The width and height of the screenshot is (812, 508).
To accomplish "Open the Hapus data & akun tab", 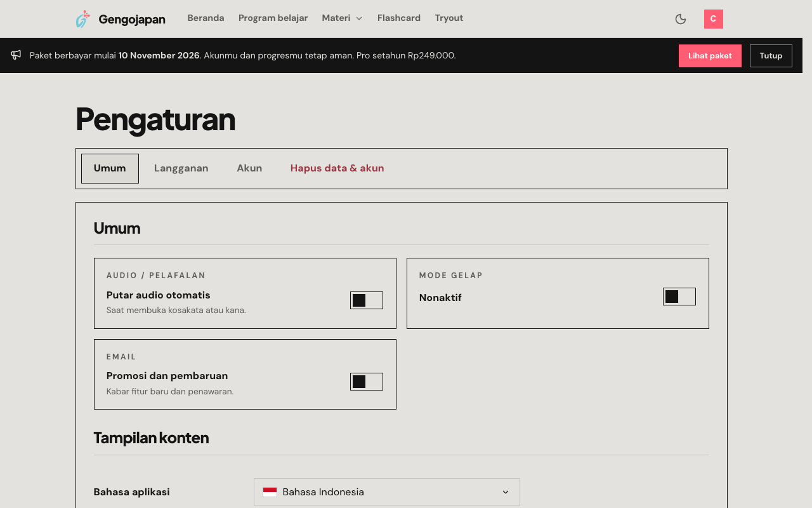I will click(x=337, y=168).
